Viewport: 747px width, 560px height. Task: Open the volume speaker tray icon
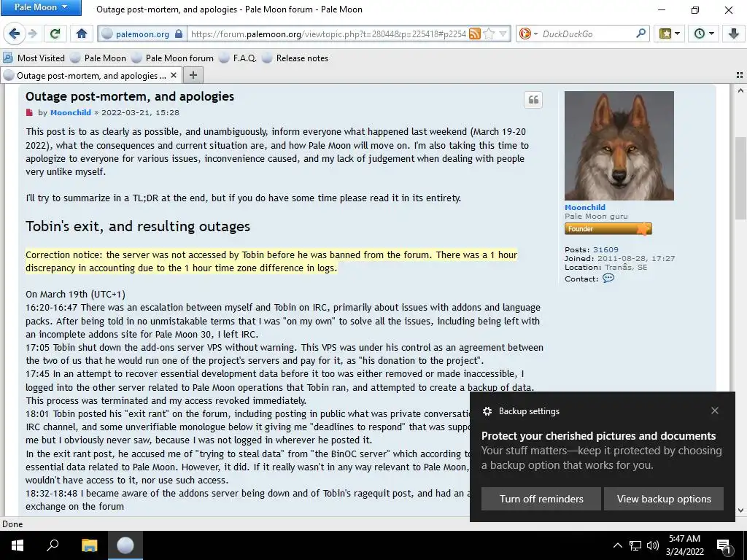[x=653, y=545]
